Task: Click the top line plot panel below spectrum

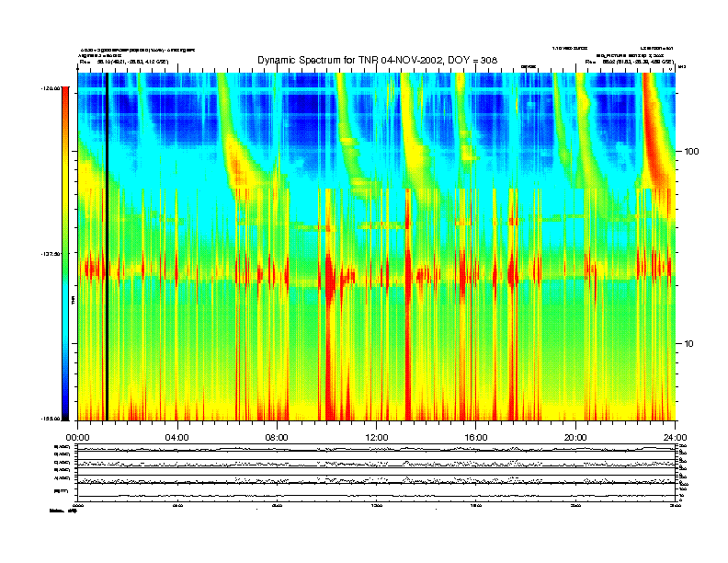Action: pyautogui.click(x=377, y=448)
